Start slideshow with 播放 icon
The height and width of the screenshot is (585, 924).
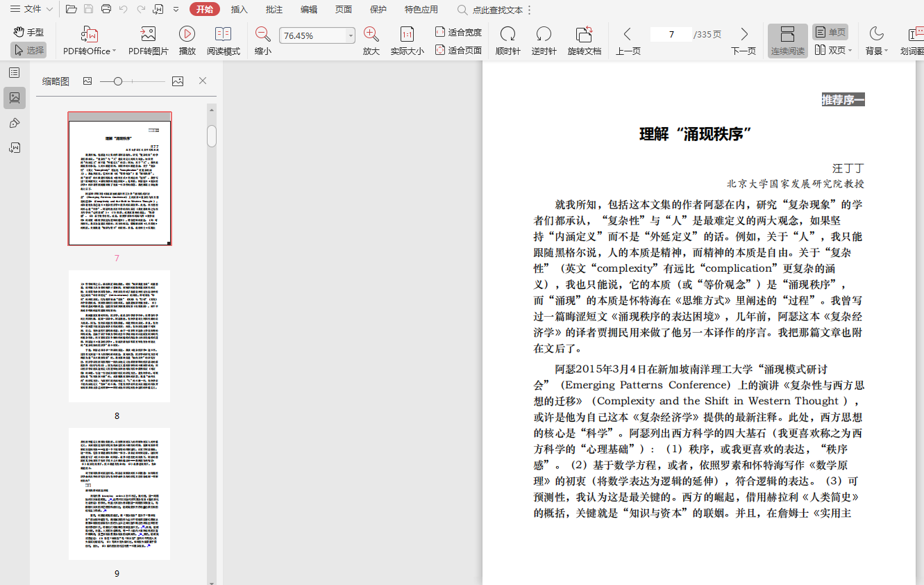pyautogui.click(x=187, y=40)
